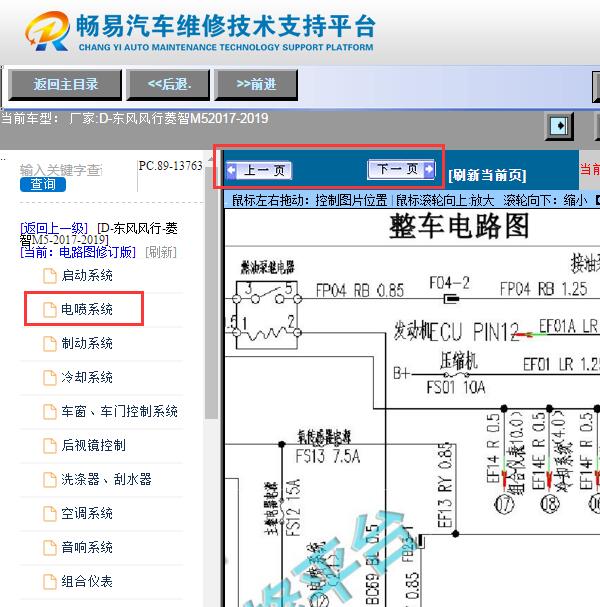The height and width of the screenshot is (607, 600).
Task: Open 制动系统 tree item
Action: click(x=87, y=343)
